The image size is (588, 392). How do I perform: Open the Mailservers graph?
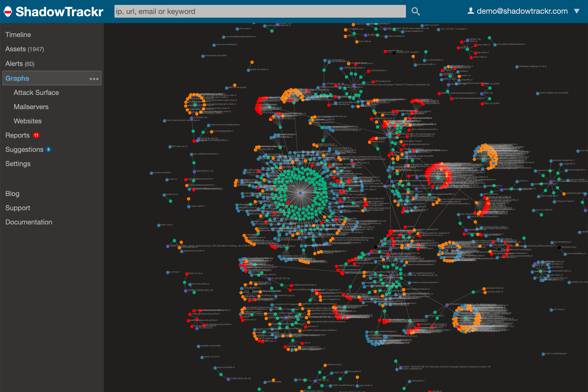(31, 107)
